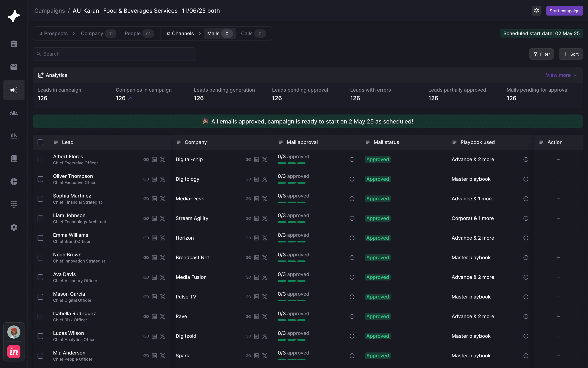Viewport: 588px width, 368px height.
Task: Show mail approval info for Noah Brown
Action: coord(352,258)
